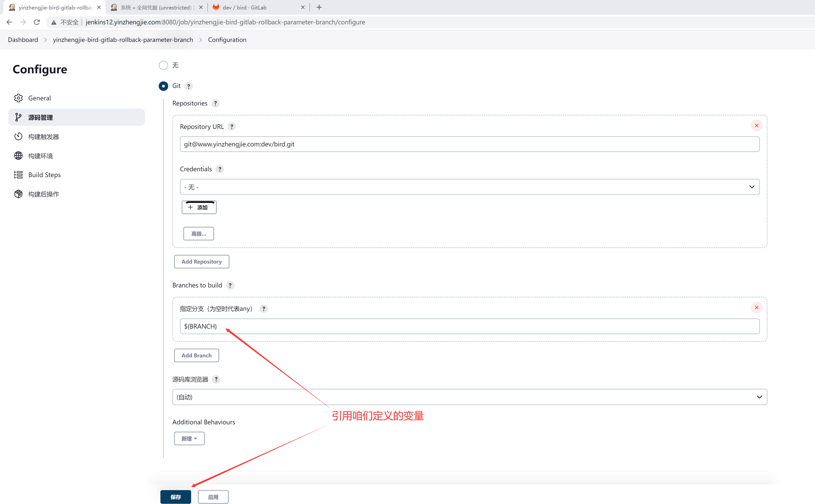Open help for Repository URL field

[232, 127]
